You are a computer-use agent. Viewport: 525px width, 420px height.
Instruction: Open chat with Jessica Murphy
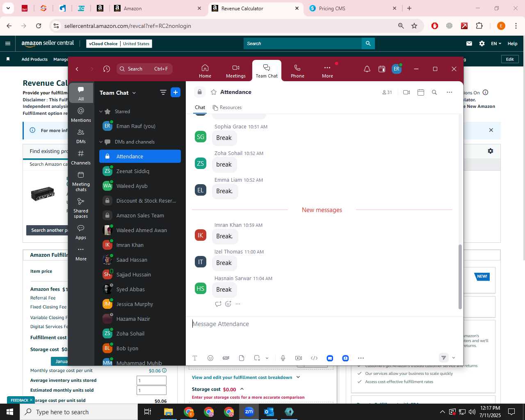[140, 304]
